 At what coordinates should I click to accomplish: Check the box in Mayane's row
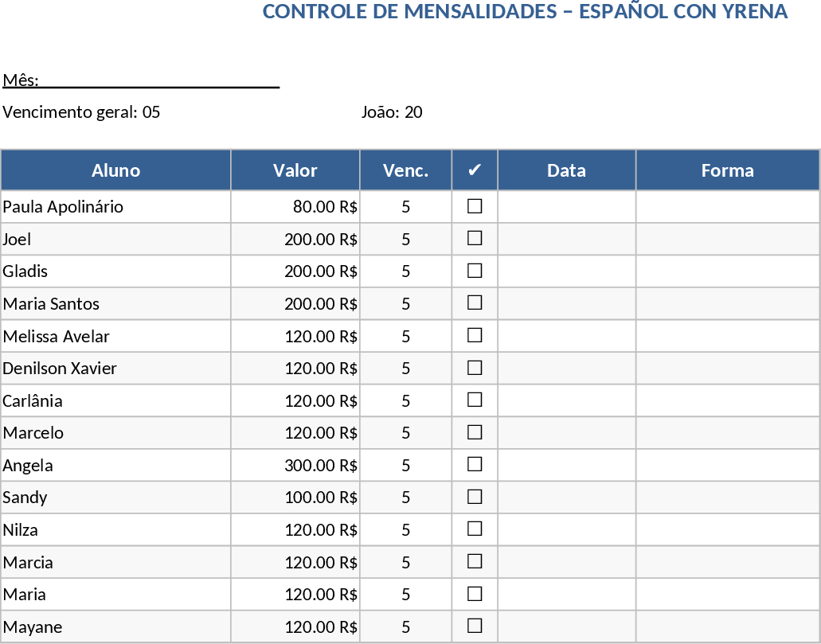(475, 626)
